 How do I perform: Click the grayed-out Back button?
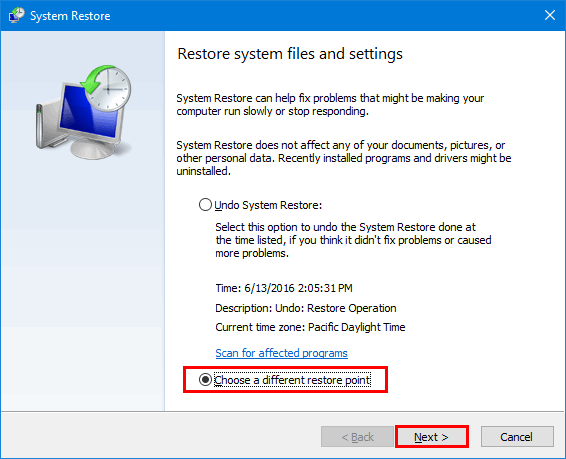[357, 437]
